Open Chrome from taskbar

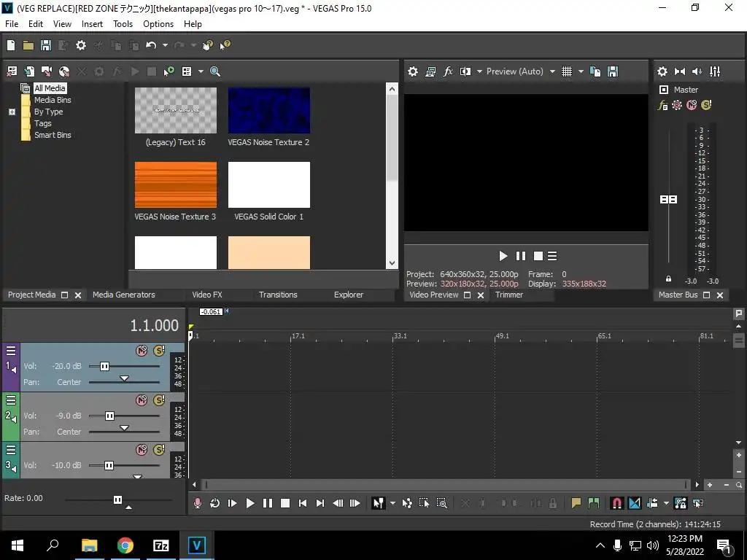coord(125,545)
